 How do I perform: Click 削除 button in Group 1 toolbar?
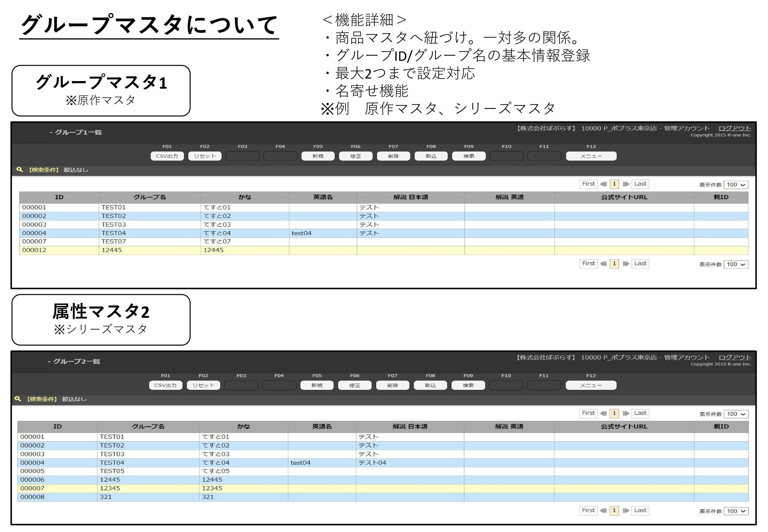pyautogui.click(x=393, y=156)
